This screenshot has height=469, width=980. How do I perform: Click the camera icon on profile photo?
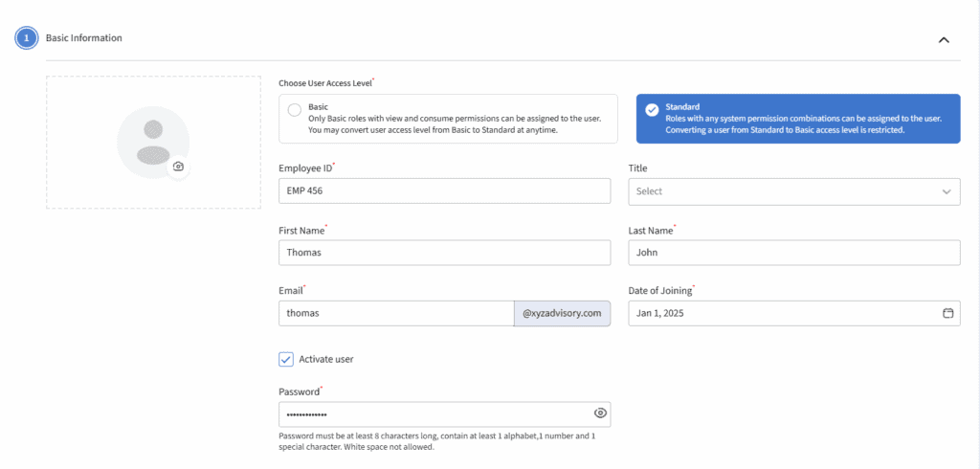(x=178, y=167)
